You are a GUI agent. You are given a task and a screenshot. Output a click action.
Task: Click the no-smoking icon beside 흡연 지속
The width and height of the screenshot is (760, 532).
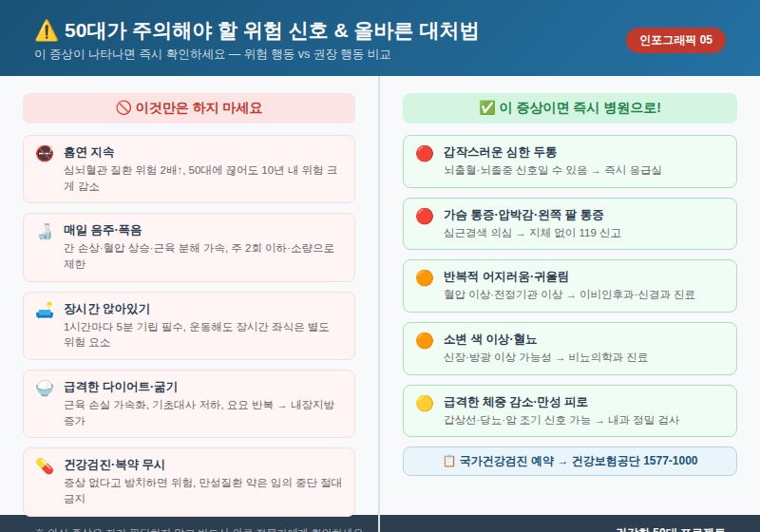[45, 153]
